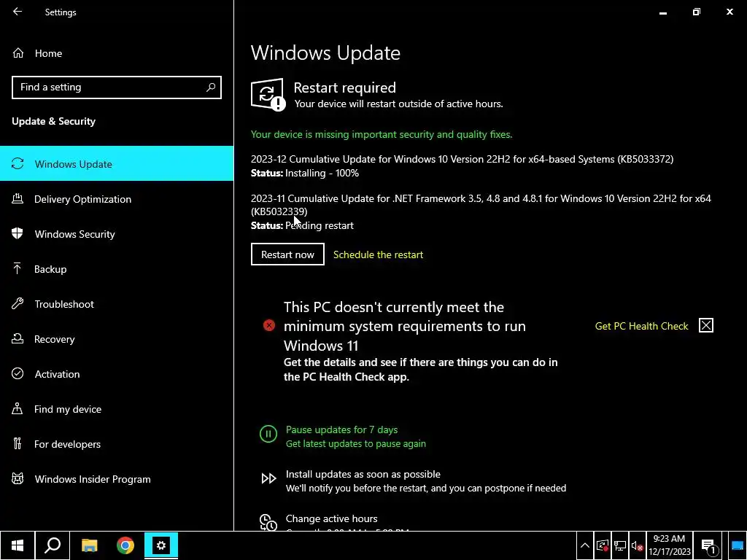Click the Activation checkmark icon

18,373
